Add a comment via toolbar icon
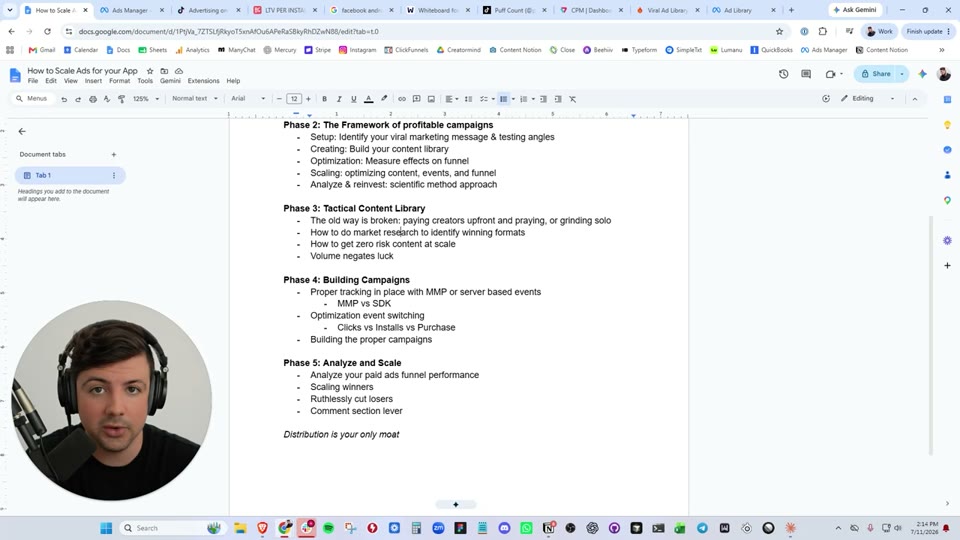 [x=416, y=99]
